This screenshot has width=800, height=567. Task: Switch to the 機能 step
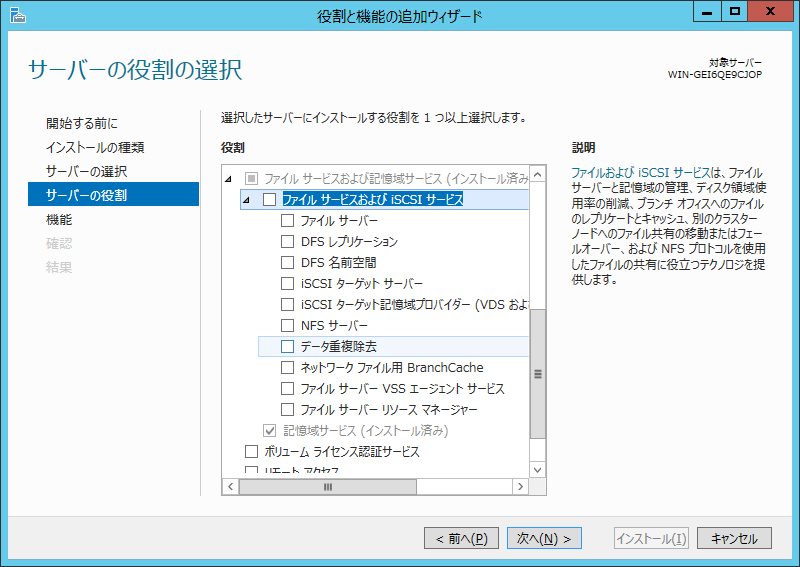click(x=59, y=219)
